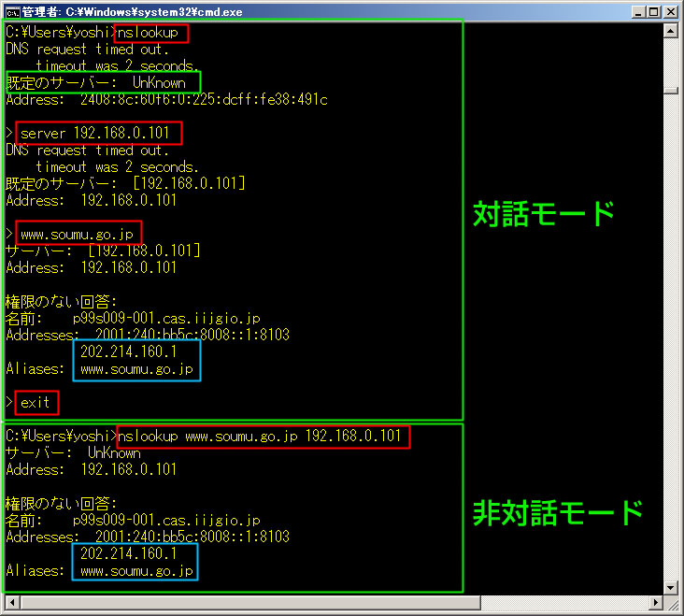Click the first '権限のない回答:' line
The width and height of the screenshot is (684, 616).
pos(61,301)
